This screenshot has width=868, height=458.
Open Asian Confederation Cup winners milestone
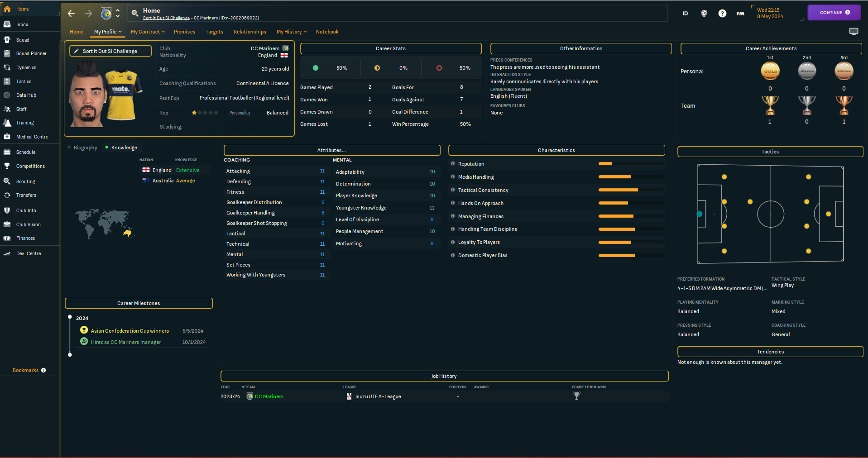pyautogui.click(x=129, y=331)
